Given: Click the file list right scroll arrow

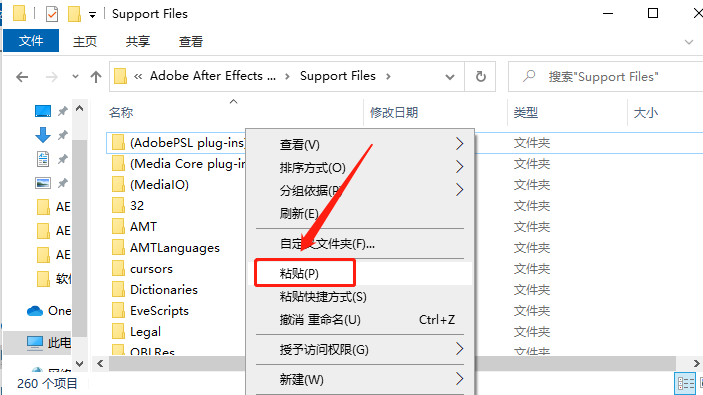Looking at the screenshot, I should [696, 364].
